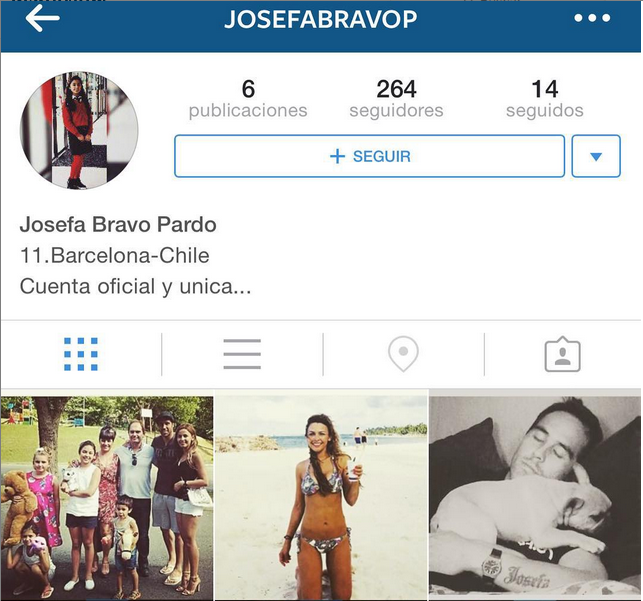Expand suggested accounts dropdown arrow
This screenshot has width=643, height=601.
coord(596,156)
